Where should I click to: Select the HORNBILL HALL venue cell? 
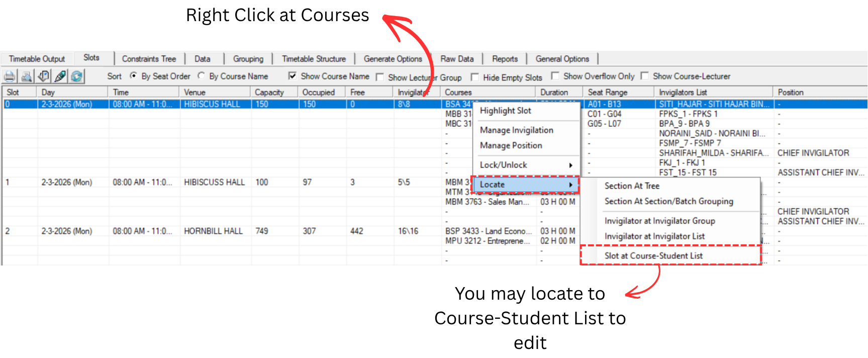click(216, 231)
